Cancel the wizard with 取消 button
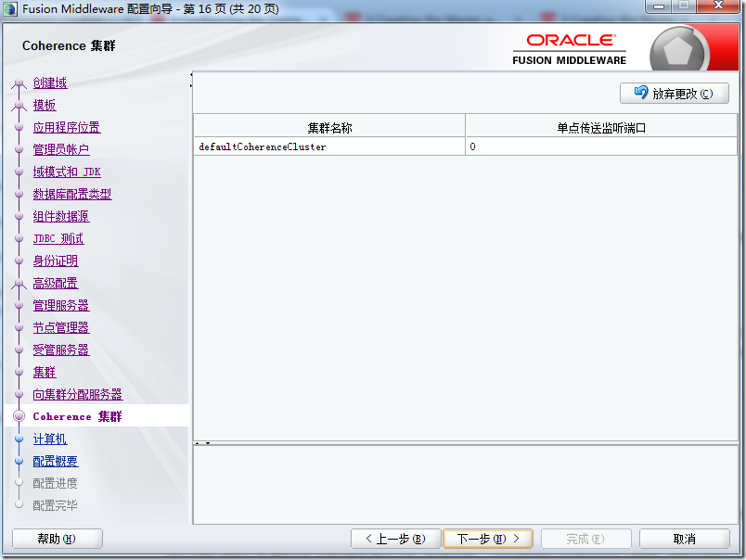Image resolution: width=746 pixels, height=560 pixels. (684, 539)
